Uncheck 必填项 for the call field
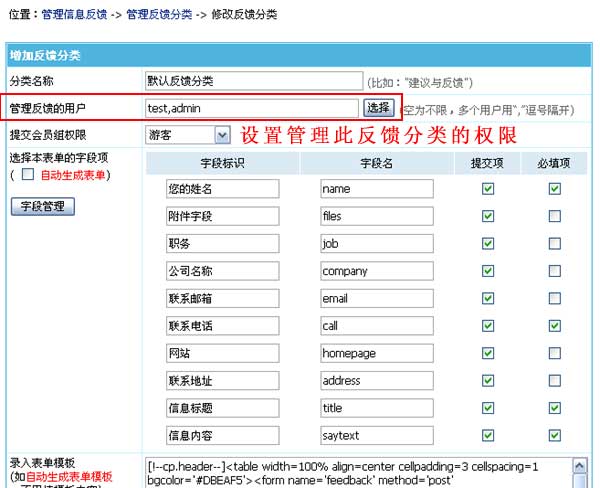The height and width of the screenshot is (488, 600). click(554, 326)
